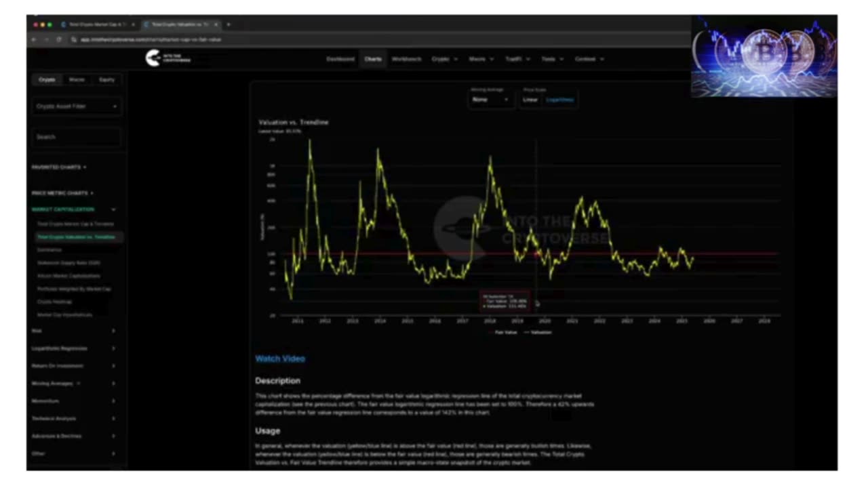This screenshot has width=868, height=488.
Task: Open the Crypto Heatmap chart
Action: 54,302
